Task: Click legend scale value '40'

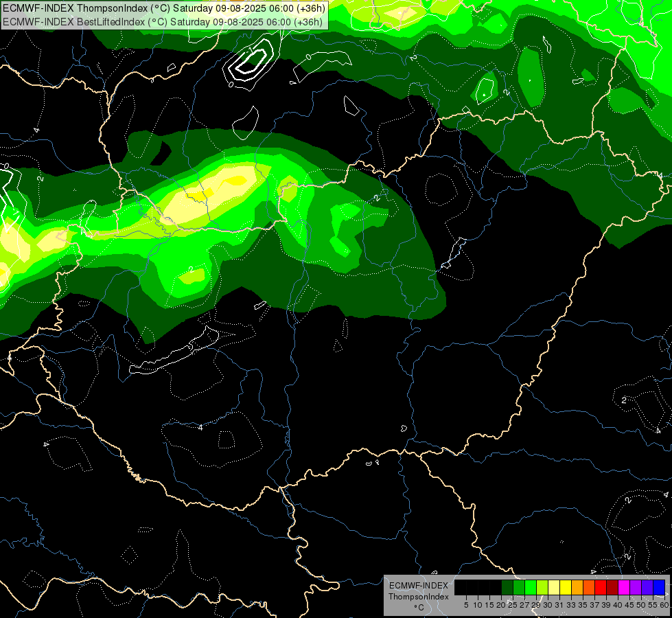Action: click(618, 605)
